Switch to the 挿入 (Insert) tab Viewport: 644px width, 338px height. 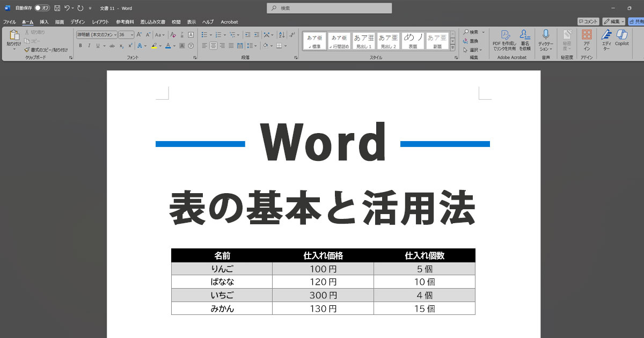tap(44, 22)
